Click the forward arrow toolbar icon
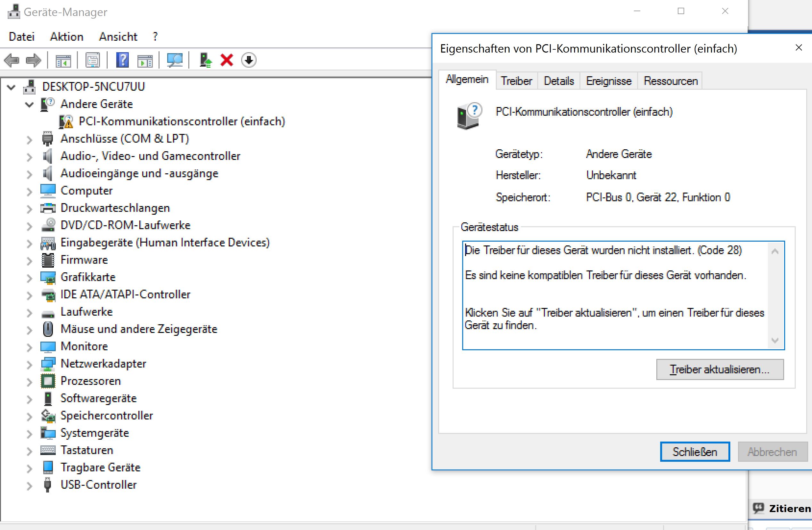Screen dimensions: 812x530 click(x=33, y=61)
